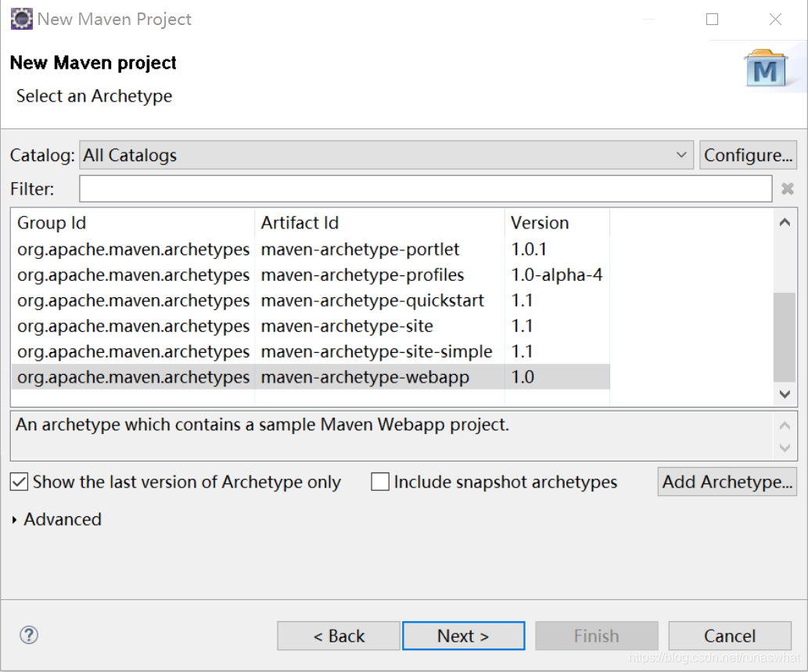
Task: Click the dialog icon in the title bar
Action: click(x=21, y=18)
